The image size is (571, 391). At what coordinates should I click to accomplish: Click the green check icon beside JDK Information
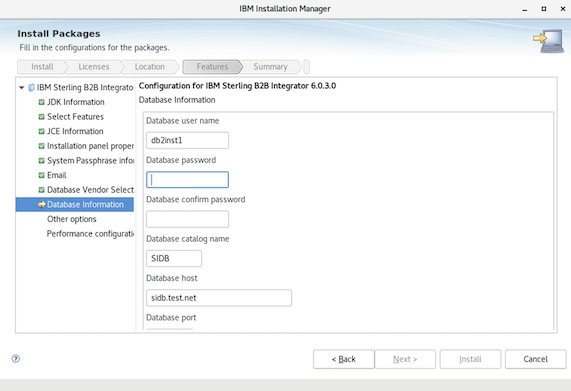[x=42, y=102]
